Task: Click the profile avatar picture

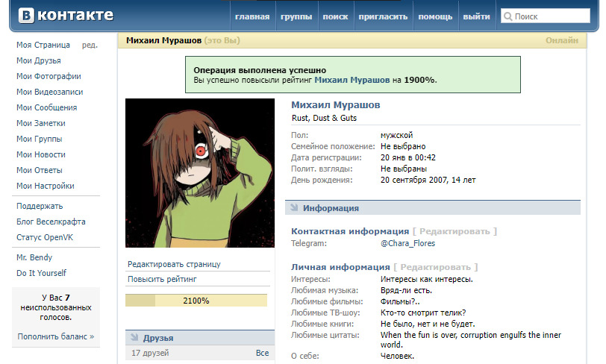Action: [x=200, y=173]
